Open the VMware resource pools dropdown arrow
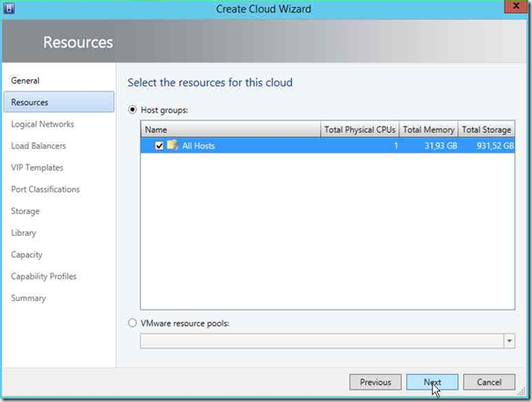This screenshot has width=532, height=402. coord(509,341)
